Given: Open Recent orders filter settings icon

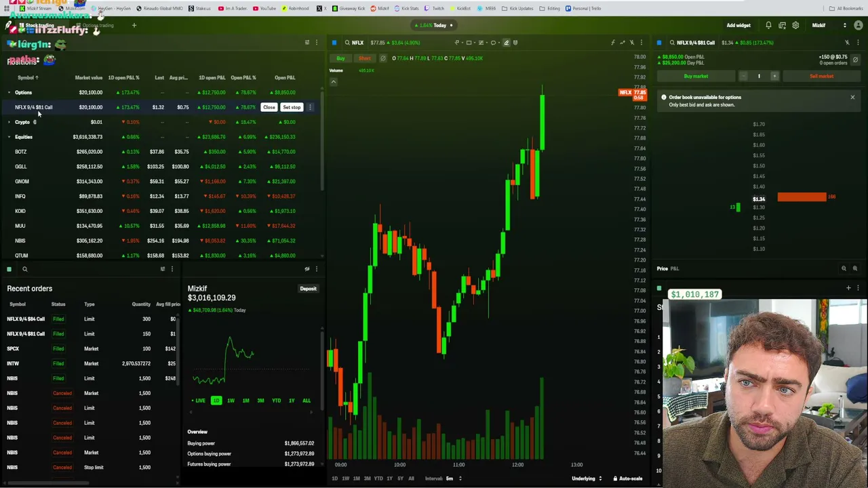Looking at the screenshot, I should coord(162,269).
